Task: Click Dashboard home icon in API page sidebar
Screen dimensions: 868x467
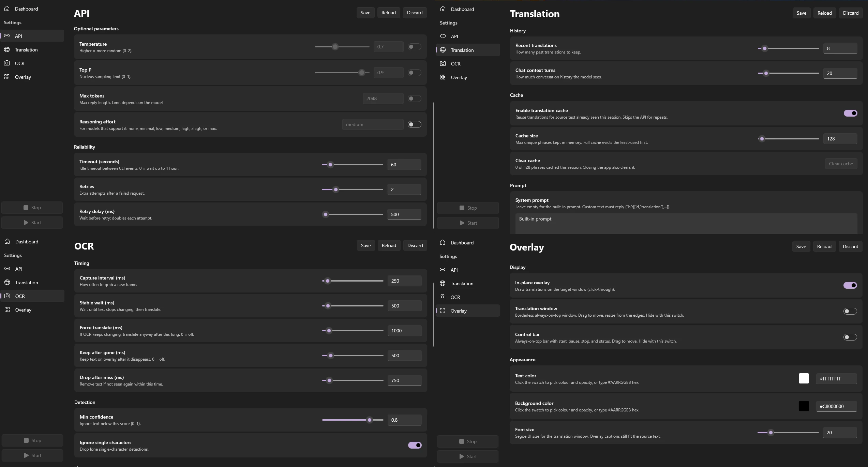Action: click(x=7, y=9)
